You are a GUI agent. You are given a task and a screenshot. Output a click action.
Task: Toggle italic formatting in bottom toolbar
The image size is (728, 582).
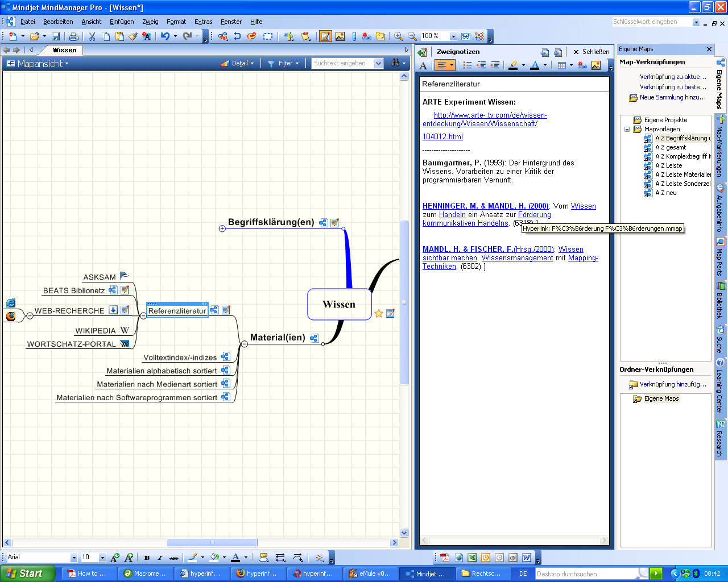click(160, 558)
